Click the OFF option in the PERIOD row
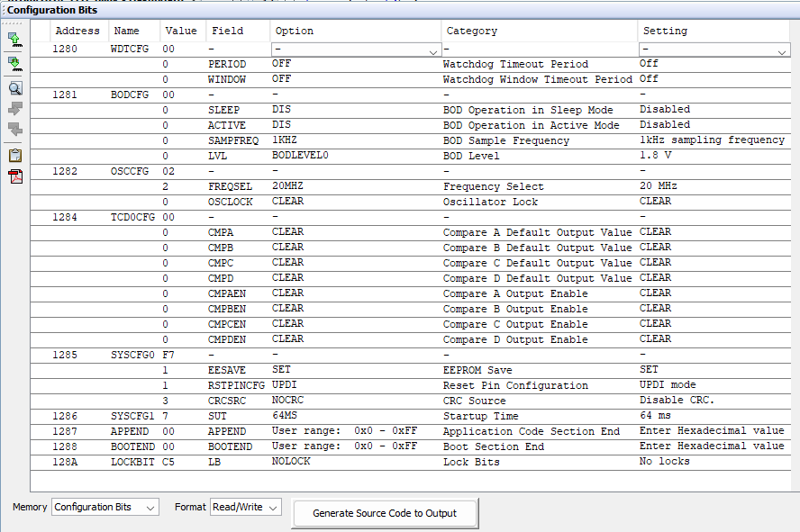Viewport: 800px width, 532px height. [282, 64]
